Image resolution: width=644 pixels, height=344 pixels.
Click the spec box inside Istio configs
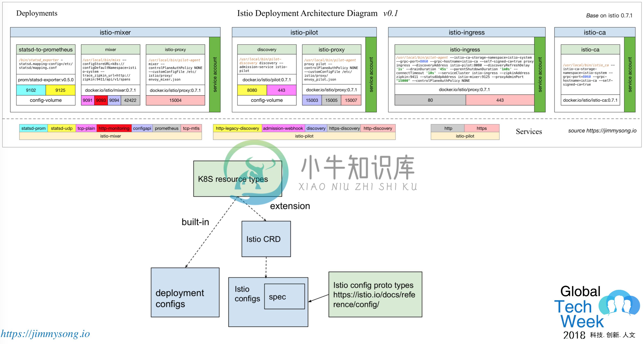284,296
